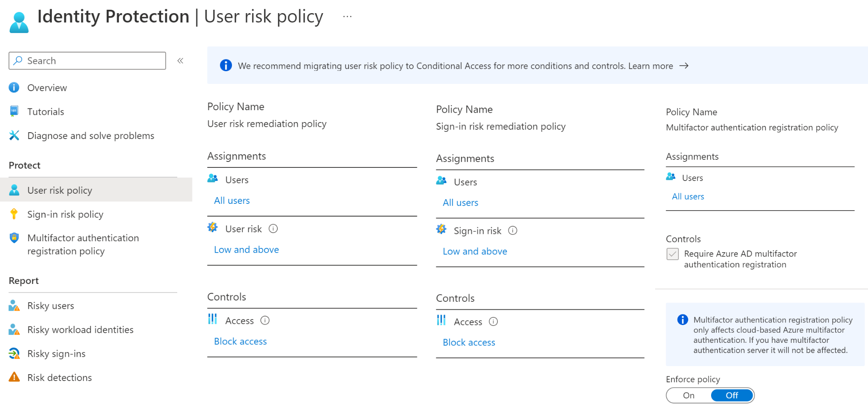Click the info icon beside first Access control
The width and height of the screenshot is (868, 406).
pos(265,320)
